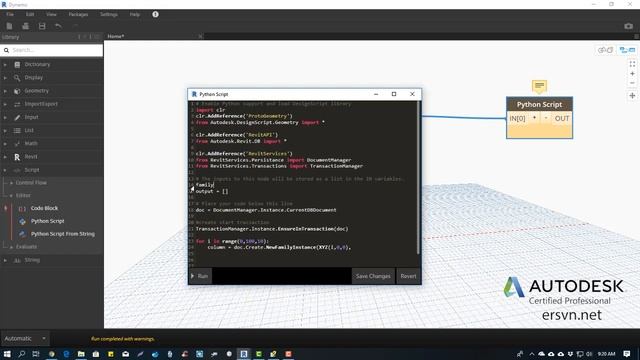This screenshot has height=360, width=640.
Task: Click the taskbar Search icon
Action: pos(22,354)
